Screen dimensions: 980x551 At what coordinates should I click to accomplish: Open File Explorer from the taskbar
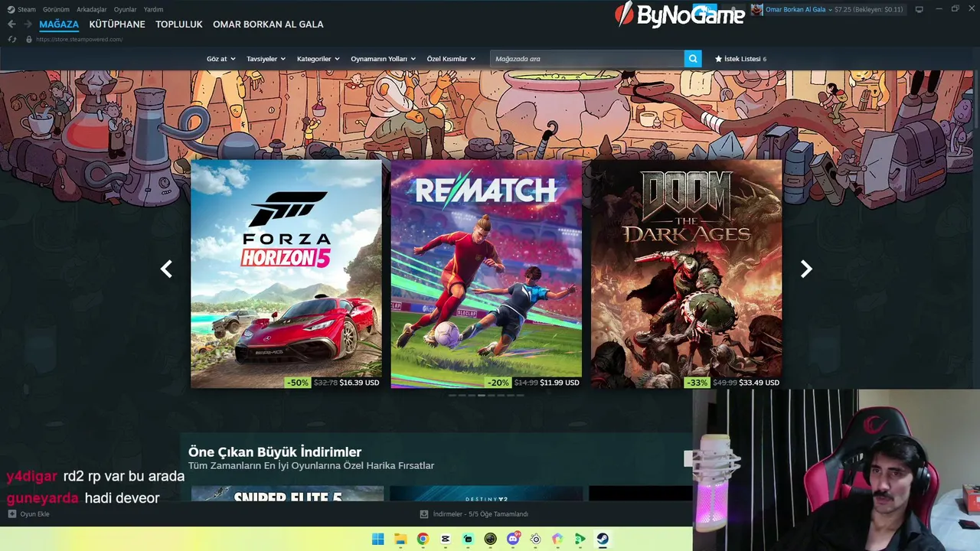point(400,539)
